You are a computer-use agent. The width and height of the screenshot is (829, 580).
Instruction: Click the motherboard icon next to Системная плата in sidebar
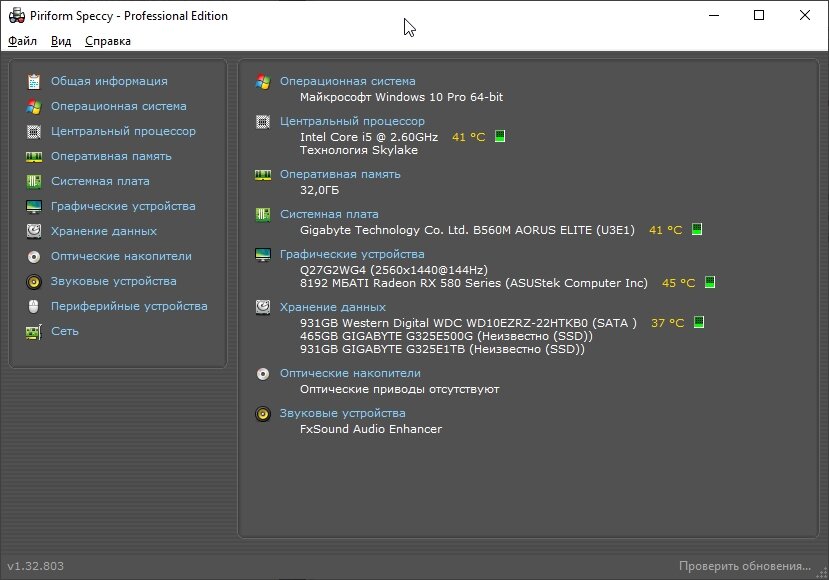click(x=34, y=181)
